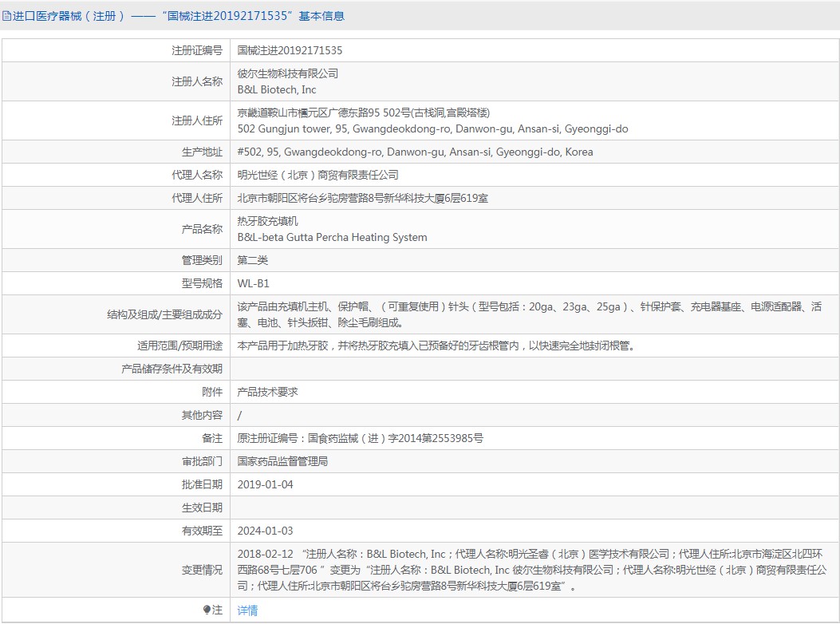
Task: Click B&L-beta Gutta Percha Heating System text
Action: [332, 237]
